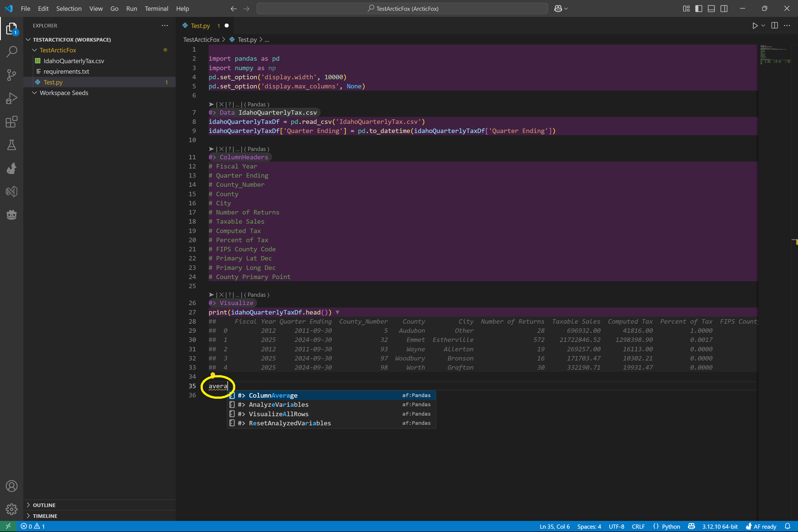Screen dimensions: 798x532
Task: Click Ln 35, Col 6 in status bar
Action: click(554, 526)
